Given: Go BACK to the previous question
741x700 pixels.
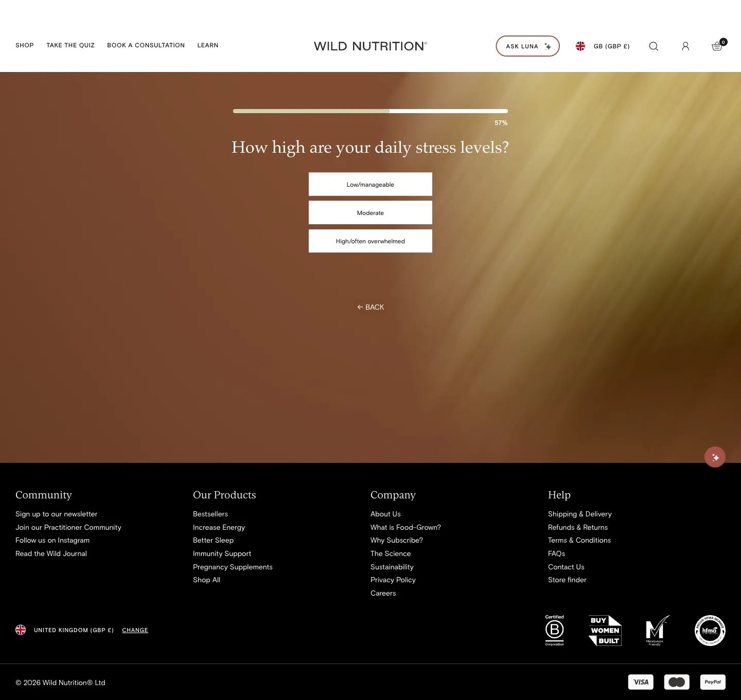Looking at the screenshot, I should [x=370, y=307].
